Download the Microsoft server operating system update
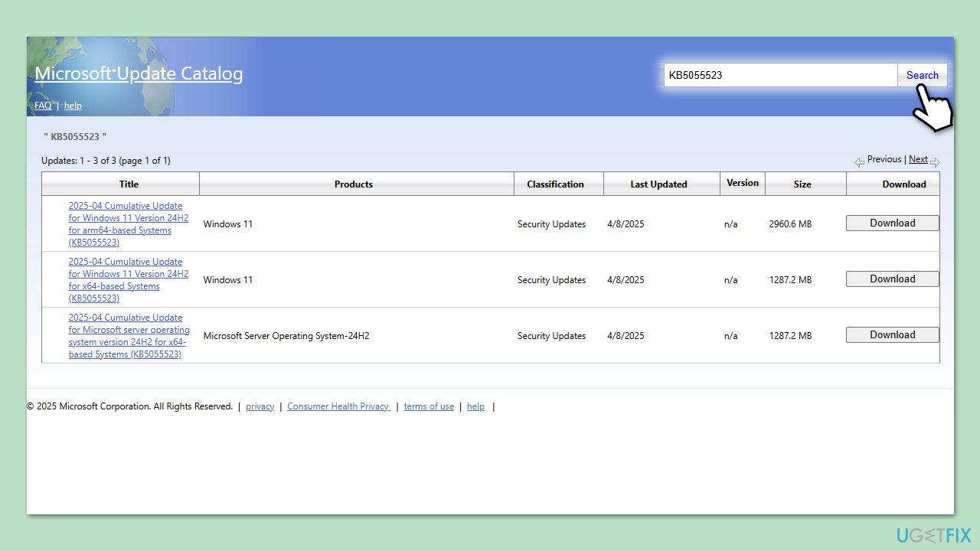Screen dimensions: 980x551 click(x=892, y=335)
